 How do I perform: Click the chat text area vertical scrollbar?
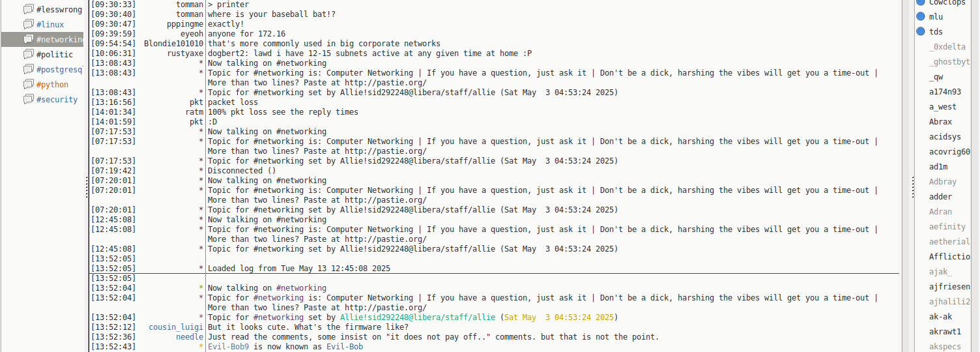coord(907,176)
